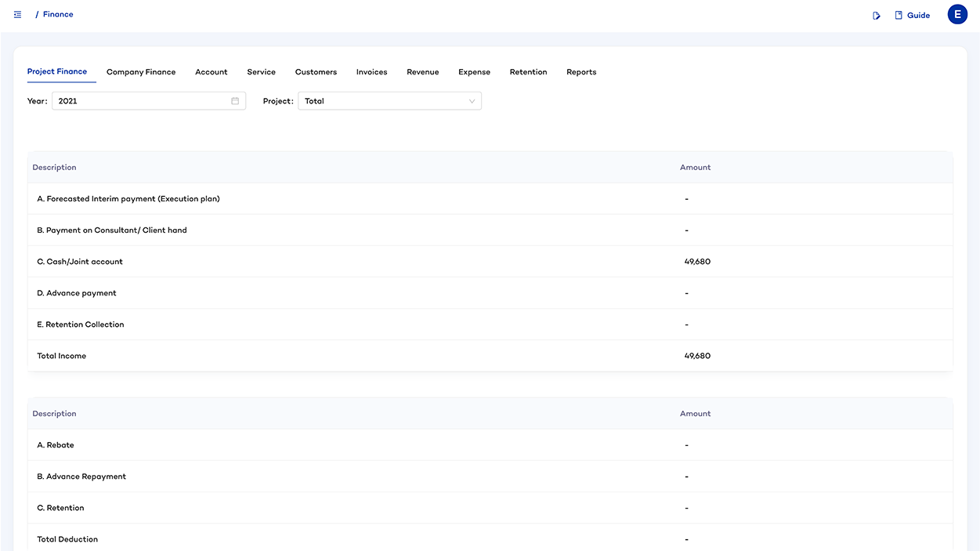Select the Customers tab

pyautogui.click(x=316, y=72)
